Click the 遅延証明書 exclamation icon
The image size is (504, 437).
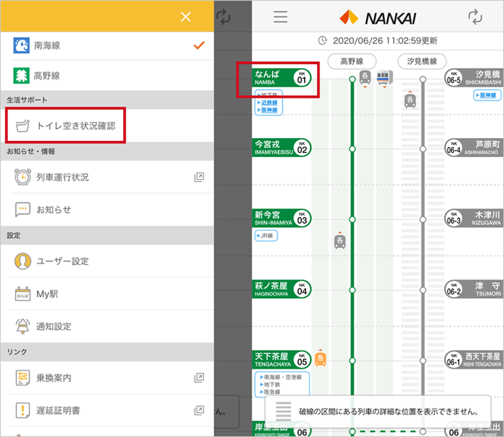[23, 411]
